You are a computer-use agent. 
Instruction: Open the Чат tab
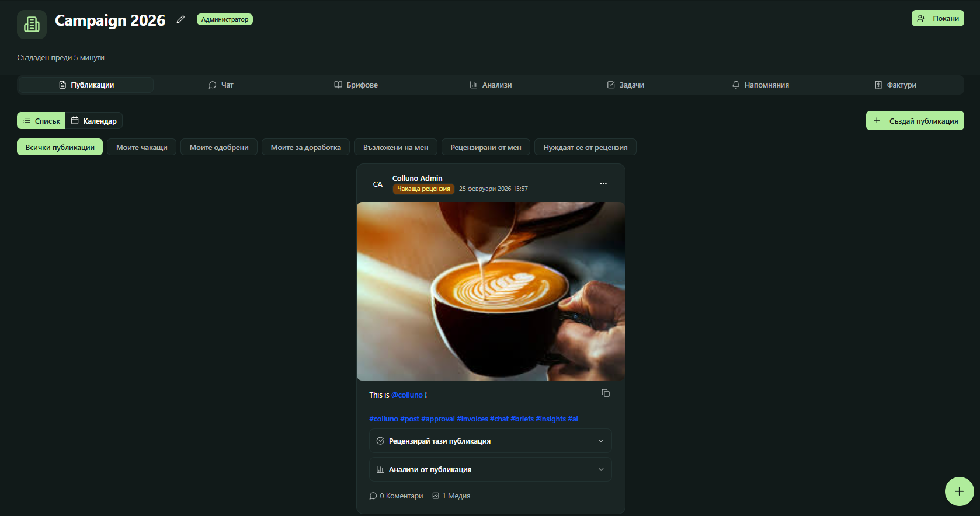(x=221, y=85)
